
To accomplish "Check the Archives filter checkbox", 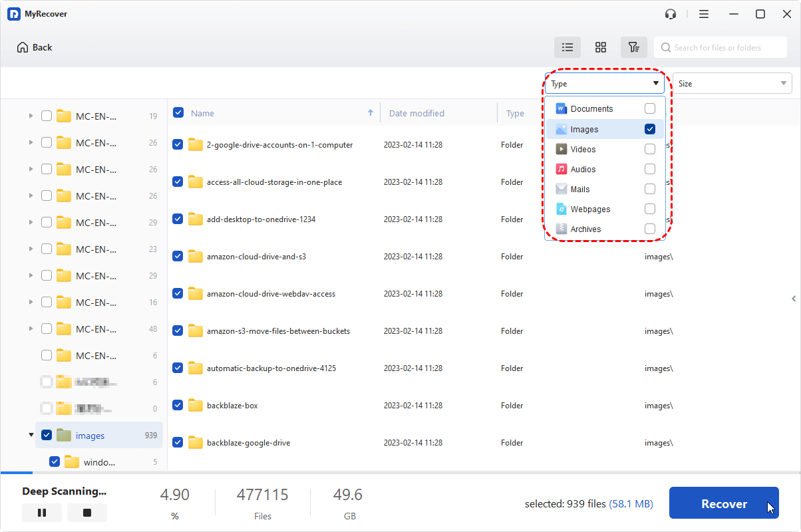I will [650, 229].
